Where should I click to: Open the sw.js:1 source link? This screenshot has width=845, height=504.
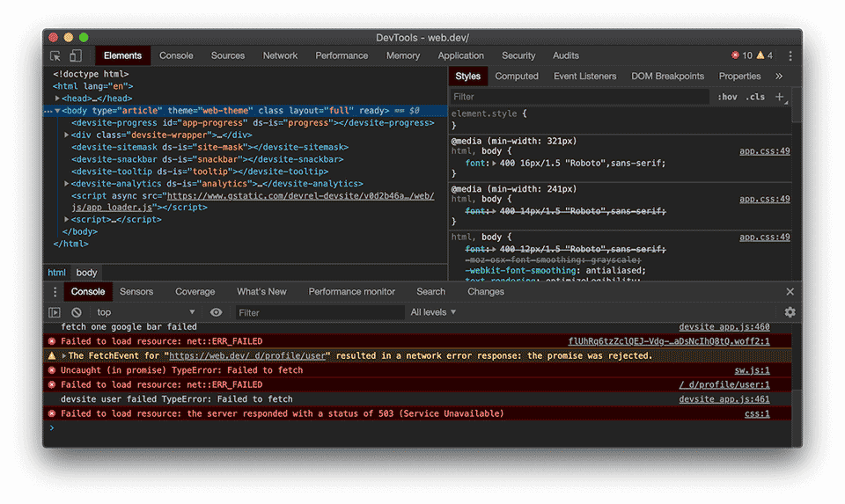752,370
